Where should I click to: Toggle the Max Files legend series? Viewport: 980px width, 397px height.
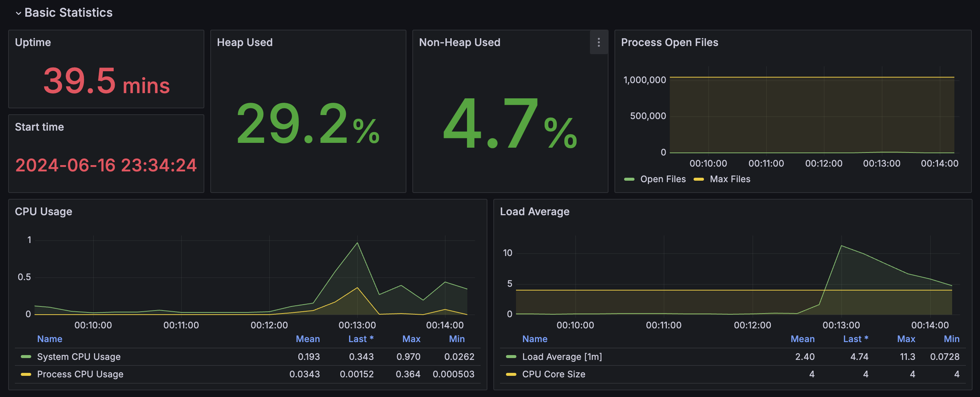pos(730,179)
